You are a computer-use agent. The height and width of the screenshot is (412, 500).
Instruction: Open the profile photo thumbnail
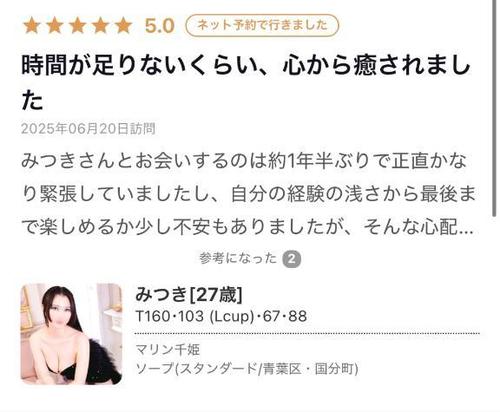coord(71,334)
